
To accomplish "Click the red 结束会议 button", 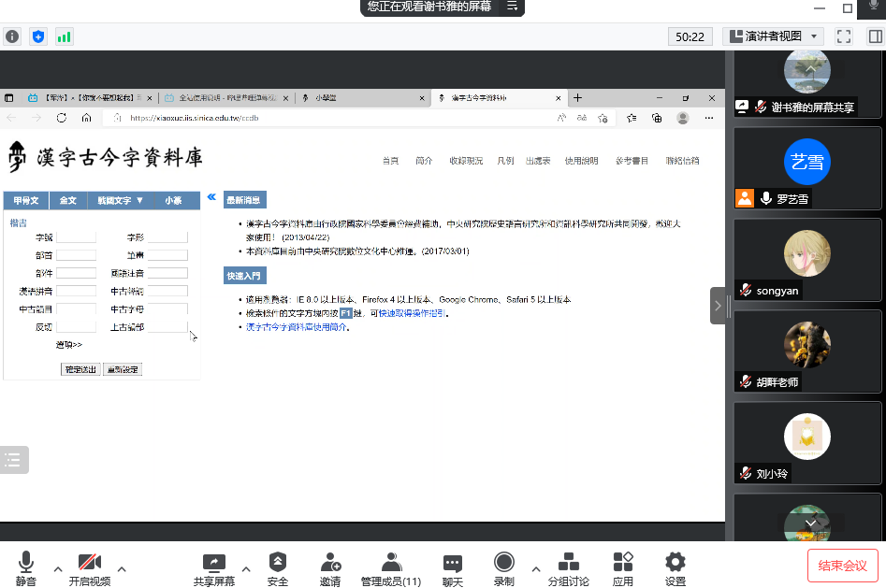I will coord(843,566).
